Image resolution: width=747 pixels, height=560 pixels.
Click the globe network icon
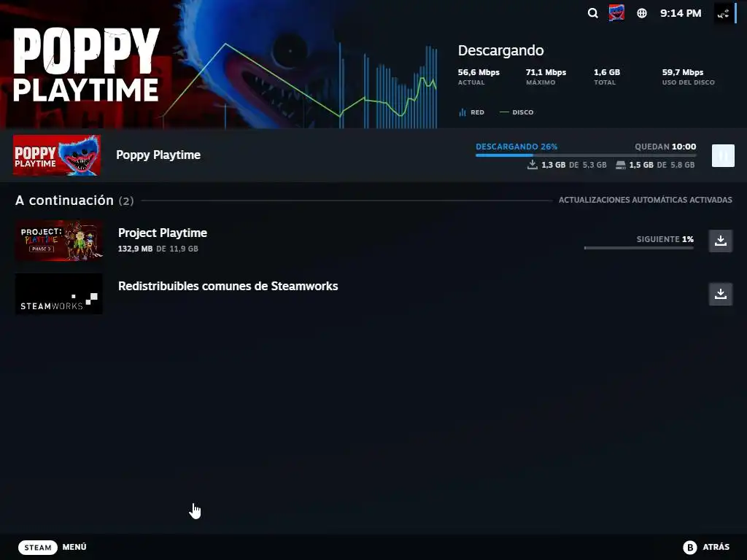point(642,13)
